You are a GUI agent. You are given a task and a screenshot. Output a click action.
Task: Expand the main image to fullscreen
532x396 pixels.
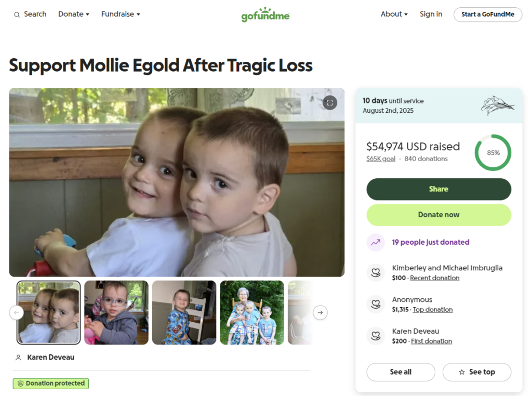(330, 103)
